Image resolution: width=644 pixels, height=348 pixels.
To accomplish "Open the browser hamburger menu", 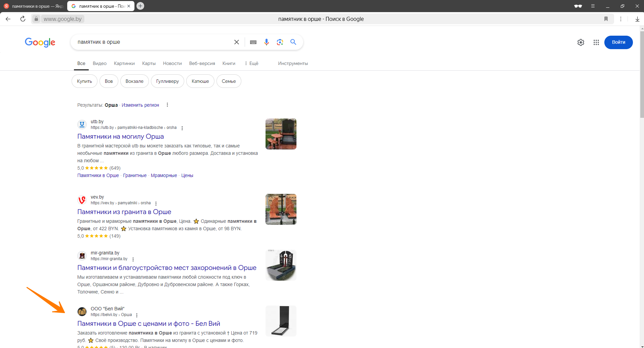I will point(593,6).
